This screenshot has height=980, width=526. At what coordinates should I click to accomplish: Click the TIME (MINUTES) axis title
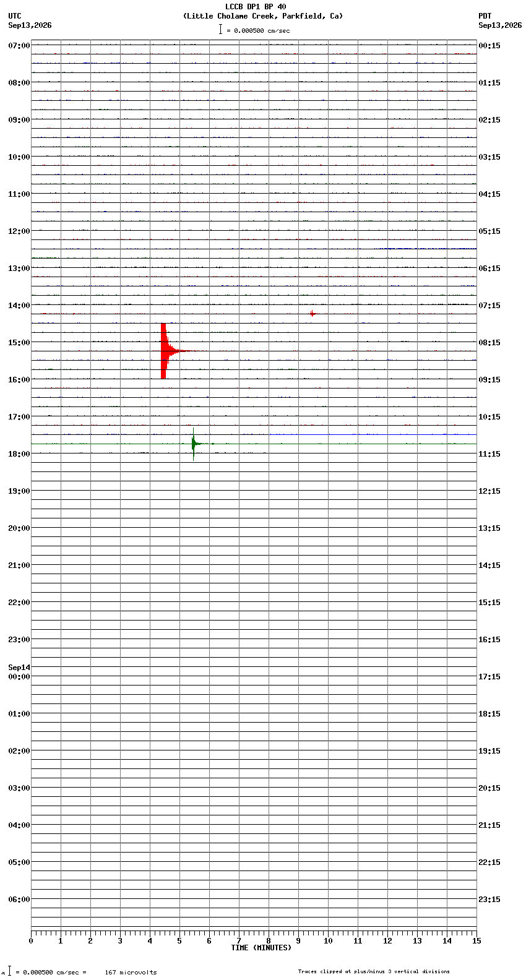point(261,948)
